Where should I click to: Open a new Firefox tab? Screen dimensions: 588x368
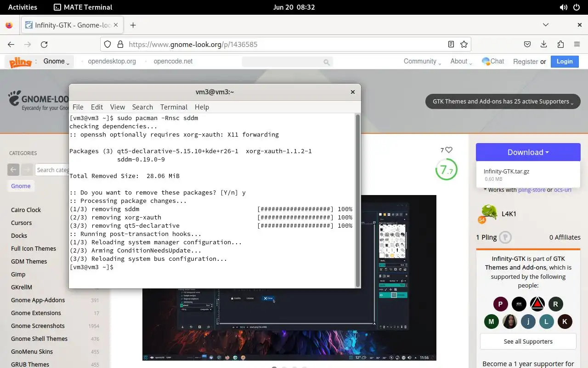click(133, 25)
